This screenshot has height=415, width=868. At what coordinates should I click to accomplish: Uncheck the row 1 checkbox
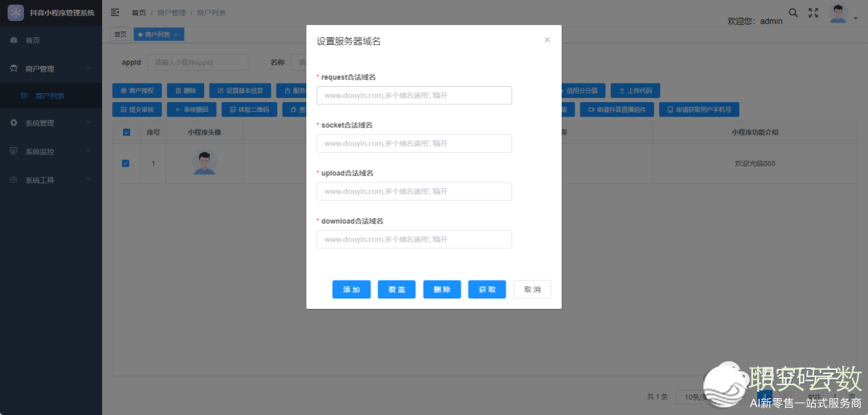point(125,163)
